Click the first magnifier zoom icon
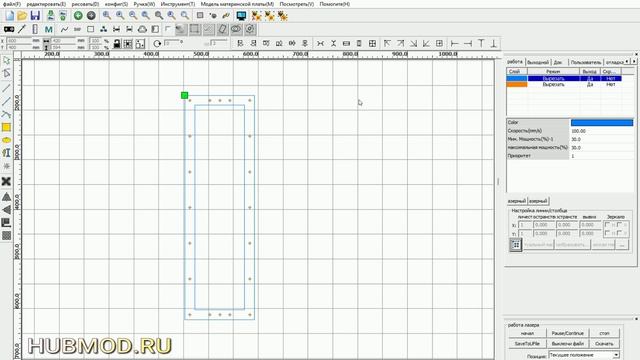This screenshot has width=640, height=360. 107,16
